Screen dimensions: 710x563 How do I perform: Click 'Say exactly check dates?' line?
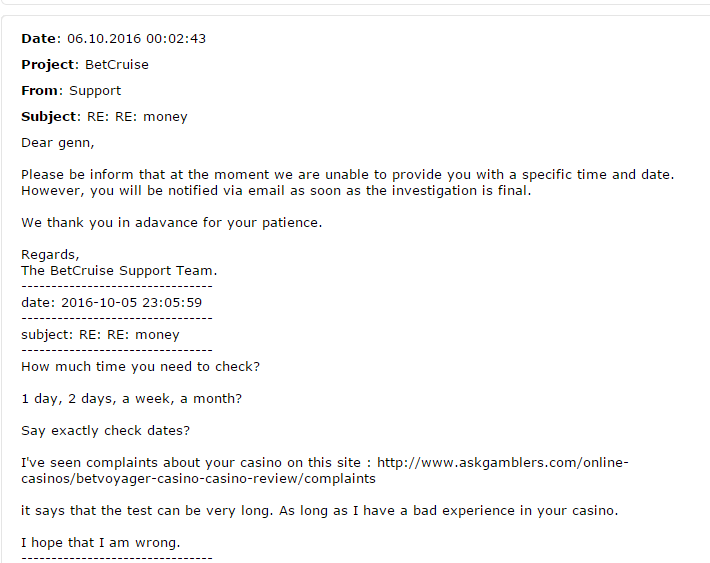106,431
